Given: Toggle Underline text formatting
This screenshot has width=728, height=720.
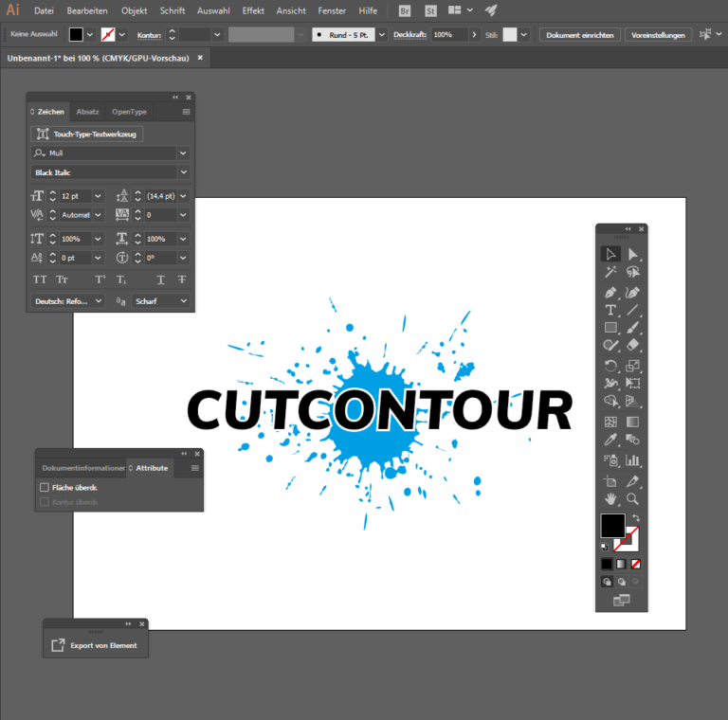Looking at the screenshot, I should [160, 279].
